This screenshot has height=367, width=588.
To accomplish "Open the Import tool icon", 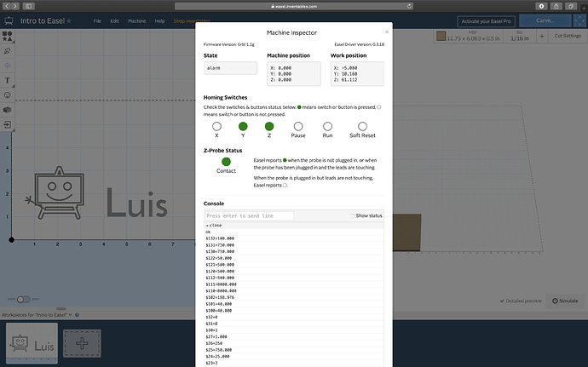I will (7, 124).
